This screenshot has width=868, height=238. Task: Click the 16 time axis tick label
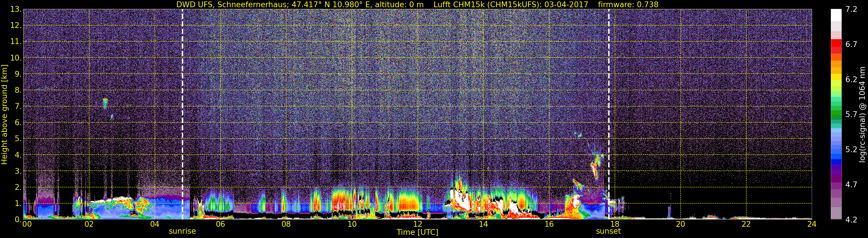[x=549, y=224]
